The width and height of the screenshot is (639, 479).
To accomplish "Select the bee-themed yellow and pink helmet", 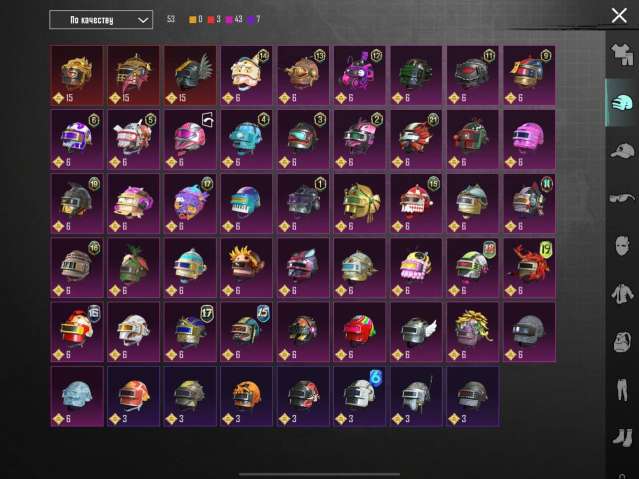I will tap(416, 268).
